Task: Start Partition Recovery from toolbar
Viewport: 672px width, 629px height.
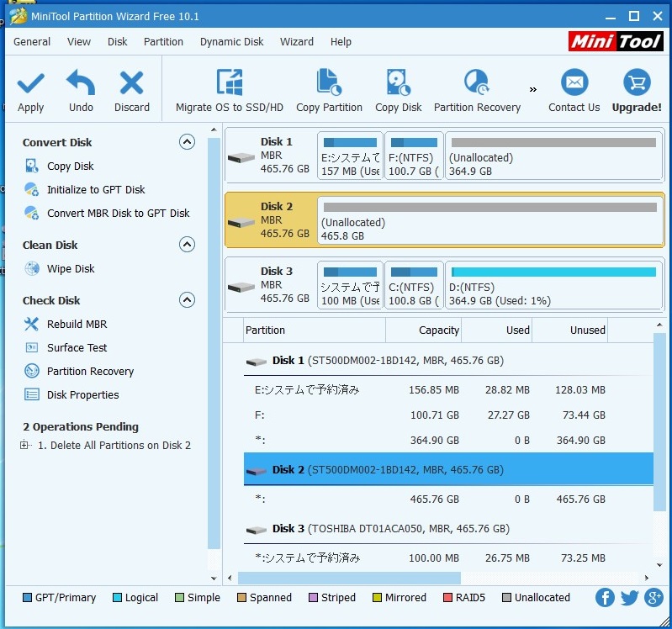Action: coord(477,91)
